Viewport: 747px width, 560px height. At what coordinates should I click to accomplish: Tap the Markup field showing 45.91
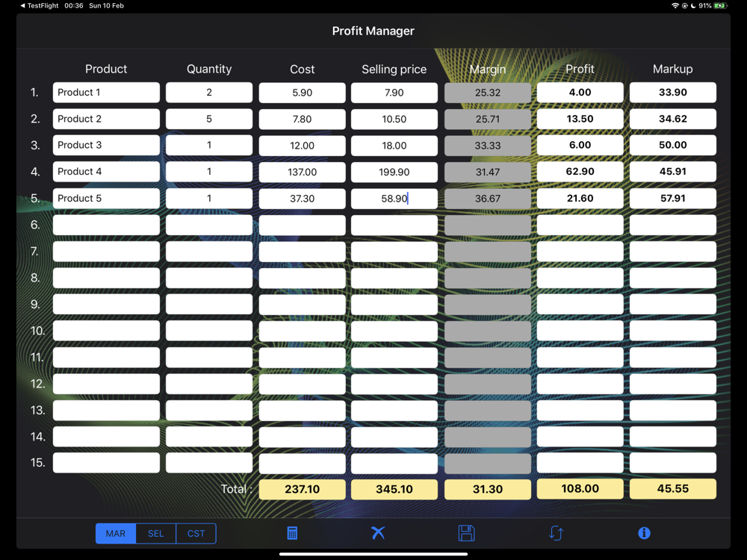[672, 172]
